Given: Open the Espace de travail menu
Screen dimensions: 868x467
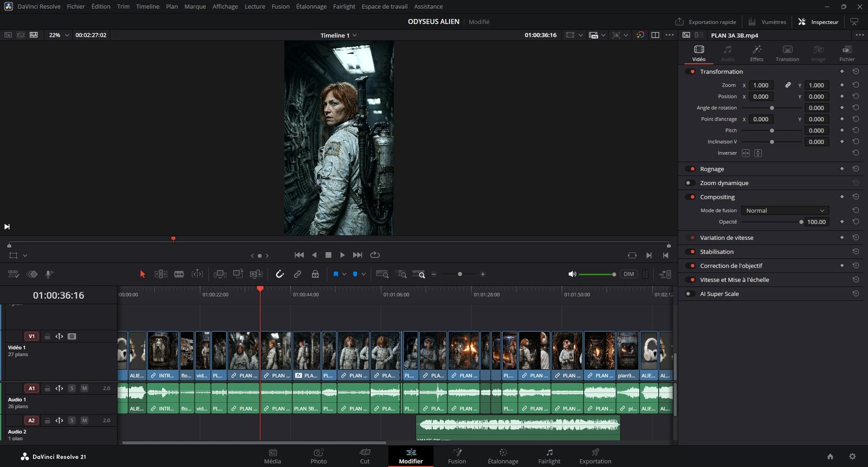Looking at the screenshot, I should (x=385, y=7).
